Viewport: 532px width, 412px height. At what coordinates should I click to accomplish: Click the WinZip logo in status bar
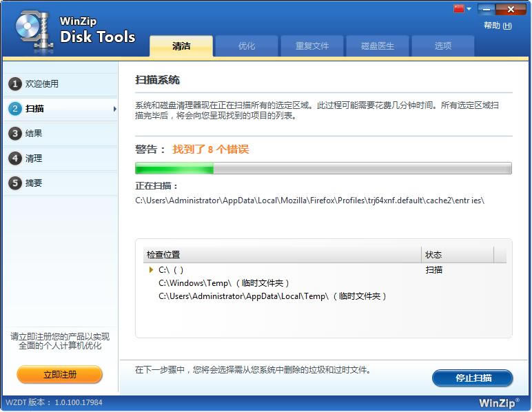coord(499,403)
